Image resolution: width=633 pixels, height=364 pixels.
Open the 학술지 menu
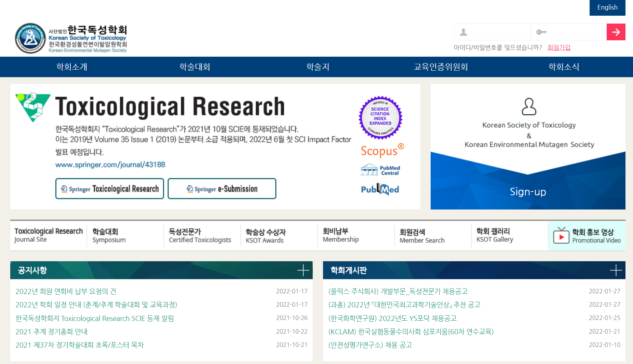318,67
